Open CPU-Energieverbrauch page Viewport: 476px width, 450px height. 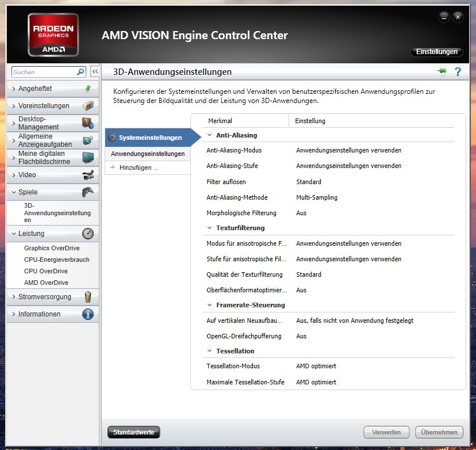coord(57,260)
